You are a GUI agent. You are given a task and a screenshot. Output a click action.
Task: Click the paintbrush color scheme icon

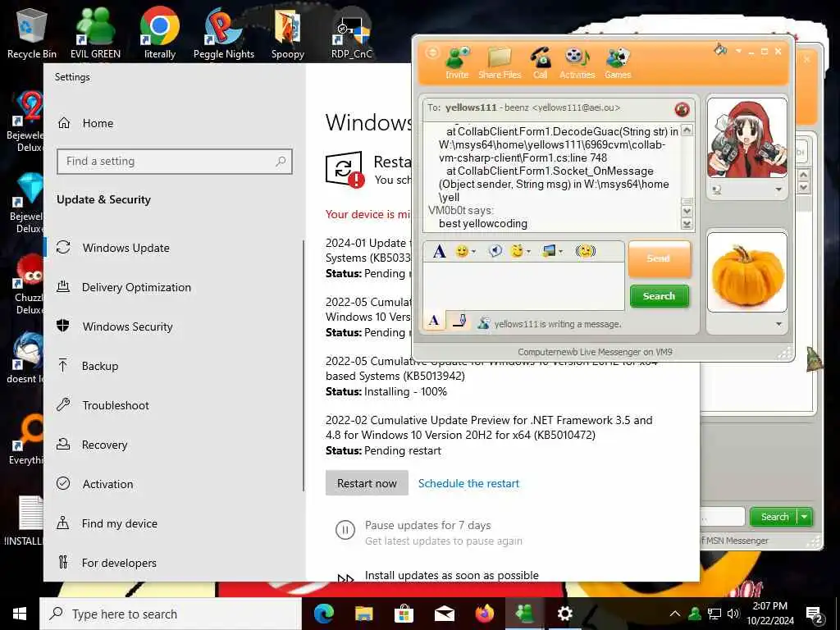[720, 50]
